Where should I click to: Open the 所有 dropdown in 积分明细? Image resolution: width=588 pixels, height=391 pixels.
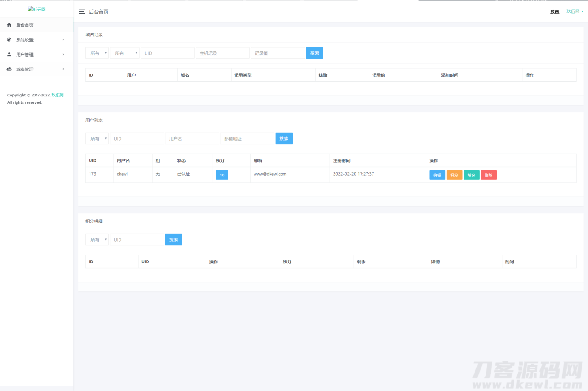97,240
